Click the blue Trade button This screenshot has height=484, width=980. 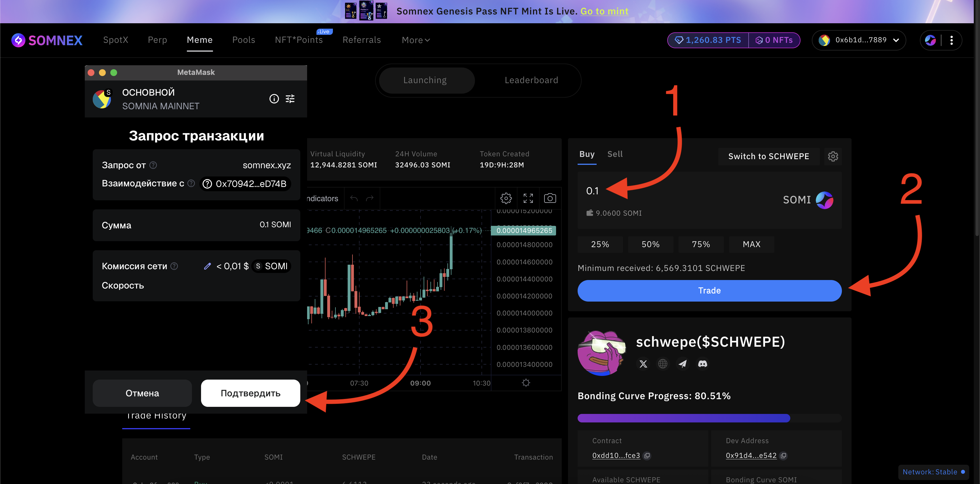pyautogui.click(x=709, y=291)
